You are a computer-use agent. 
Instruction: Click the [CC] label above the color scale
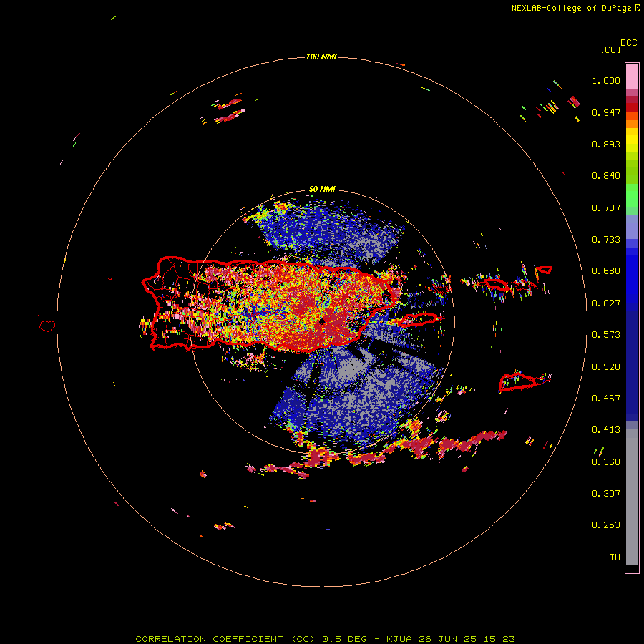(x=610, y=49)
